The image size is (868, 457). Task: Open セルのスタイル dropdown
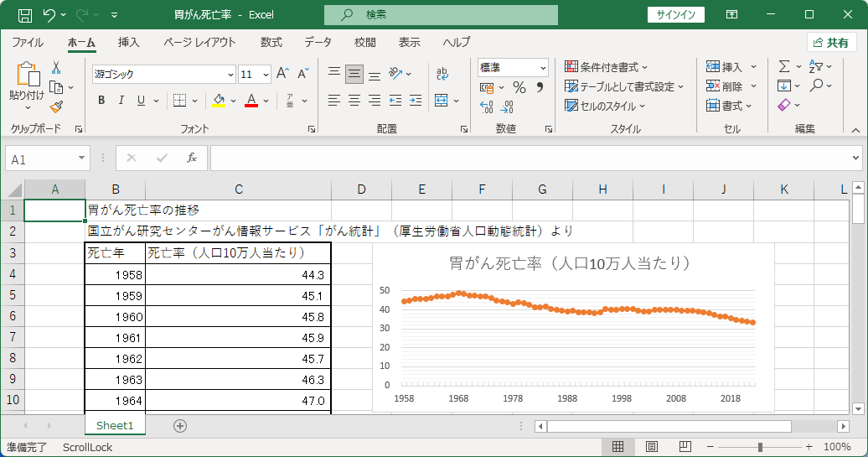tap(605, 106)
